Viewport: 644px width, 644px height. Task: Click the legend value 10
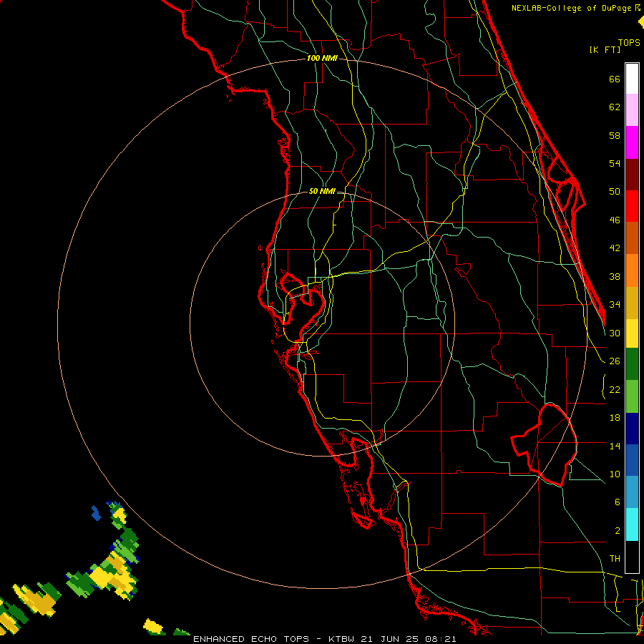(x=615, y=474)
